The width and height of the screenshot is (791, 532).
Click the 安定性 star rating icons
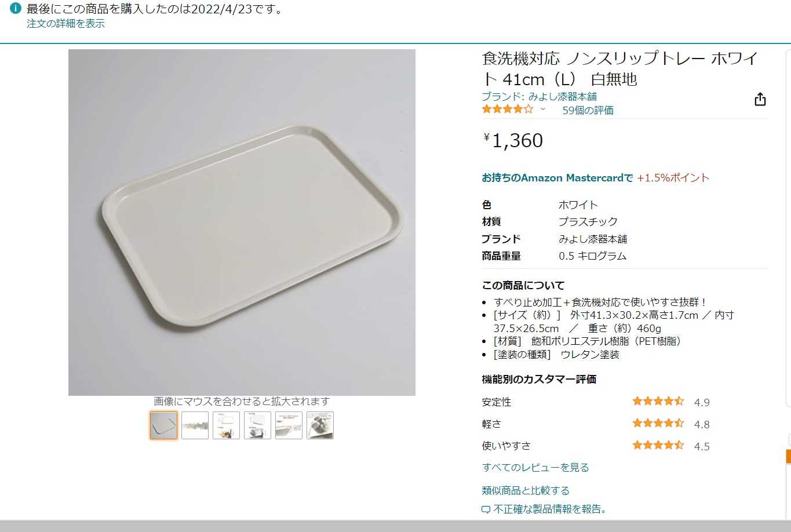pos(658,401)
